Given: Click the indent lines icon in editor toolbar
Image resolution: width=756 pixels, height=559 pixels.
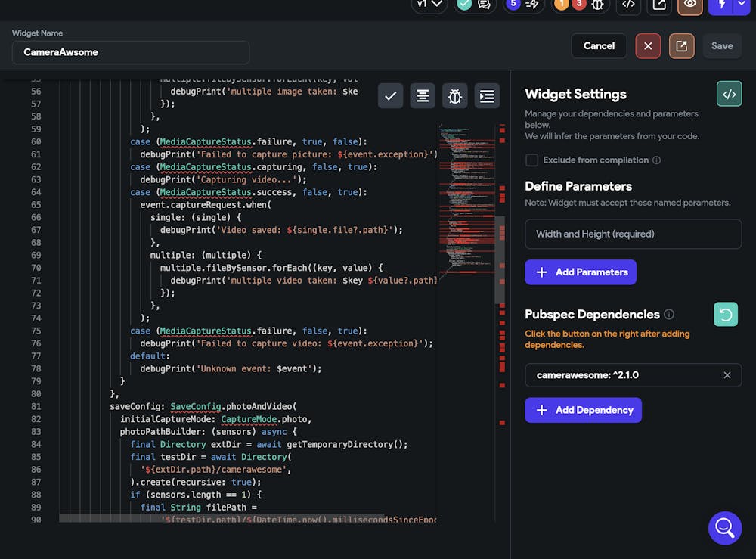Looking at the screenshot, I should (x=487, y=96).
